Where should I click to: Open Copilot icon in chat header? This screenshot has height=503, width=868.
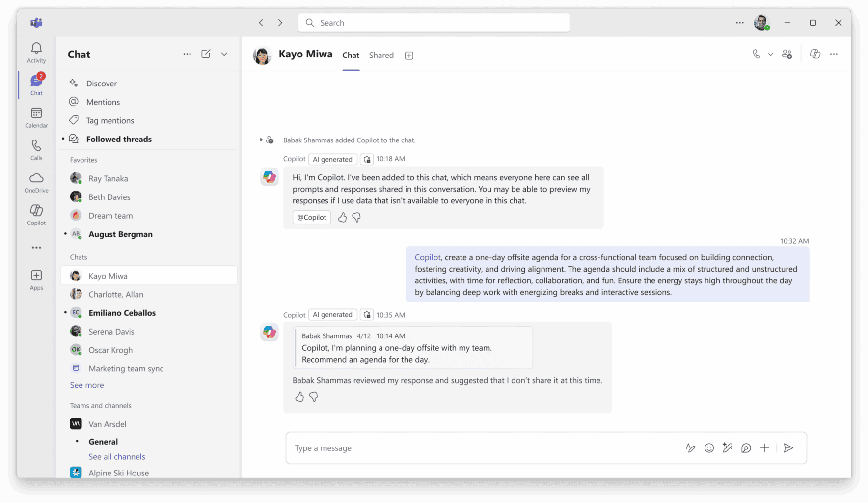(x=815, y=54)
